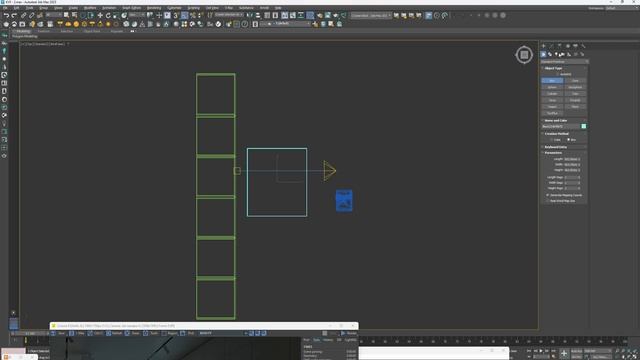
Task: Click the Sphere primitive button
Action: coord(552,87)
